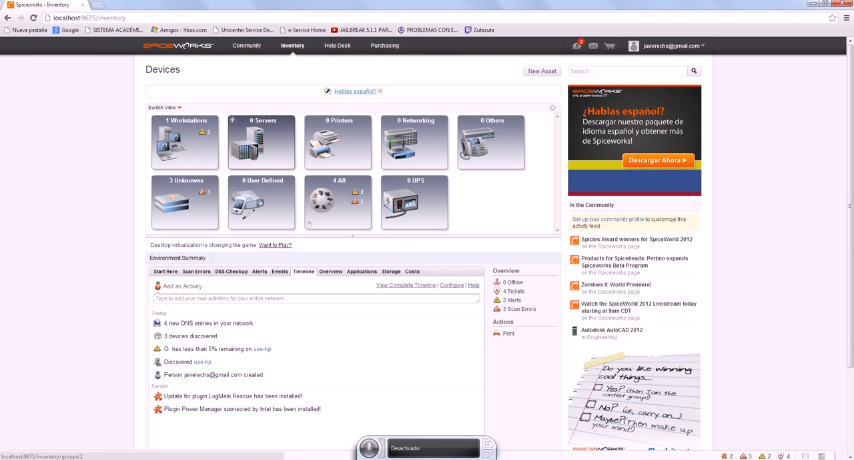The image size is (854, 460).
Task: Expand the Switch View dropdown
Action: coord(165,107)
